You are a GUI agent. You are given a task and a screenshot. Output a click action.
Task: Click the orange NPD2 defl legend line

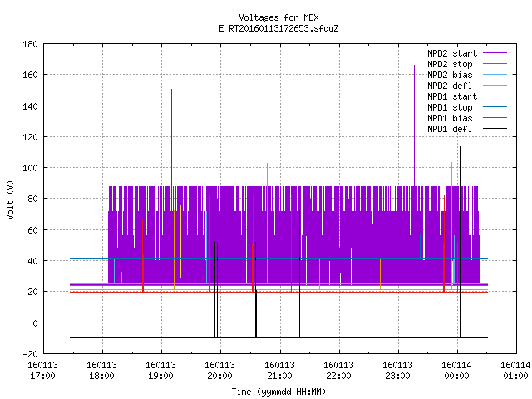495,86
